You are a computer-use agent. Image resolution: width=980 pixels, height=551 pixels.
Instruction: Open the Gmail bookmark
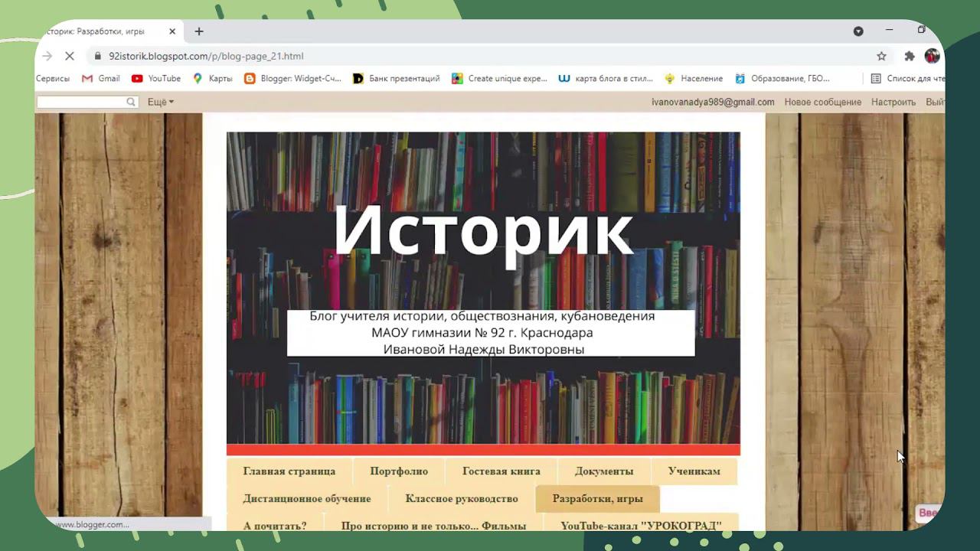pyautogui.click(x=101, y=78)
